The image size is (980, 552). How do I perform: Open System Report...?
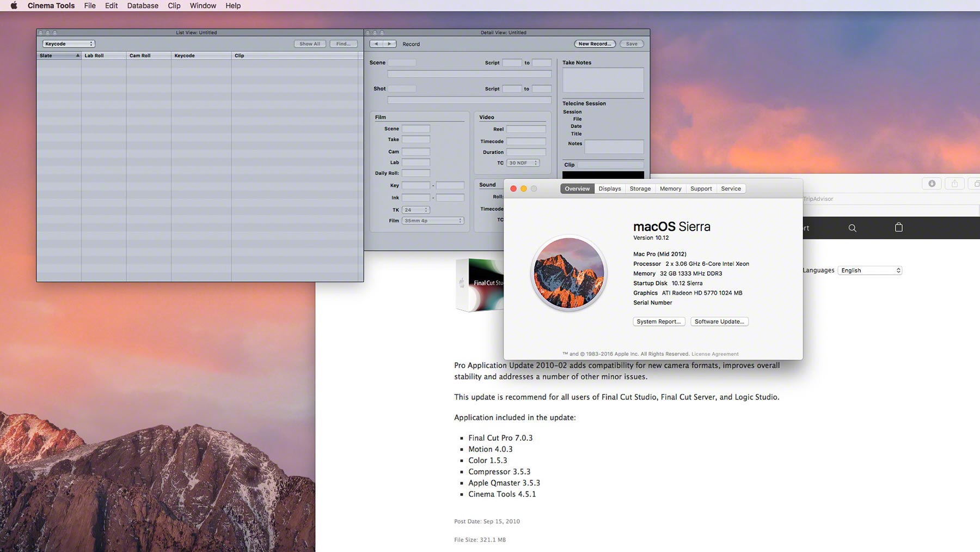click(659, 322)
